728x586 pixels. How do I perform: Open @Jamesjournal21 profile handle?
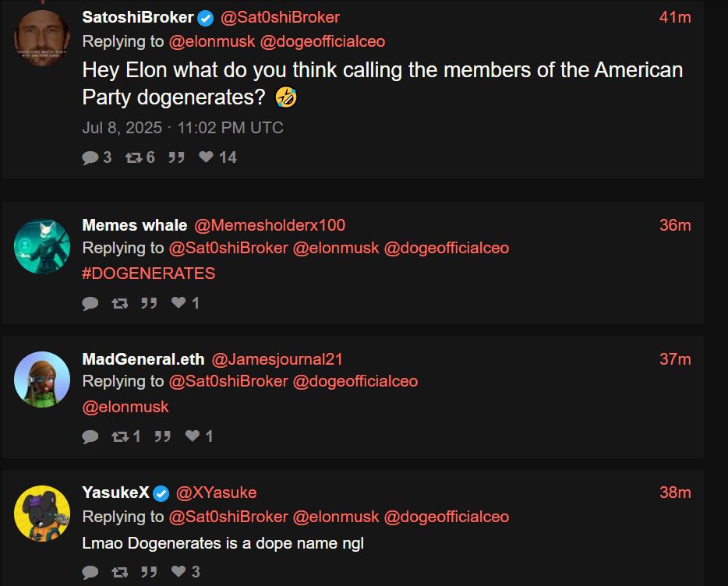click(x=277, y=359)
